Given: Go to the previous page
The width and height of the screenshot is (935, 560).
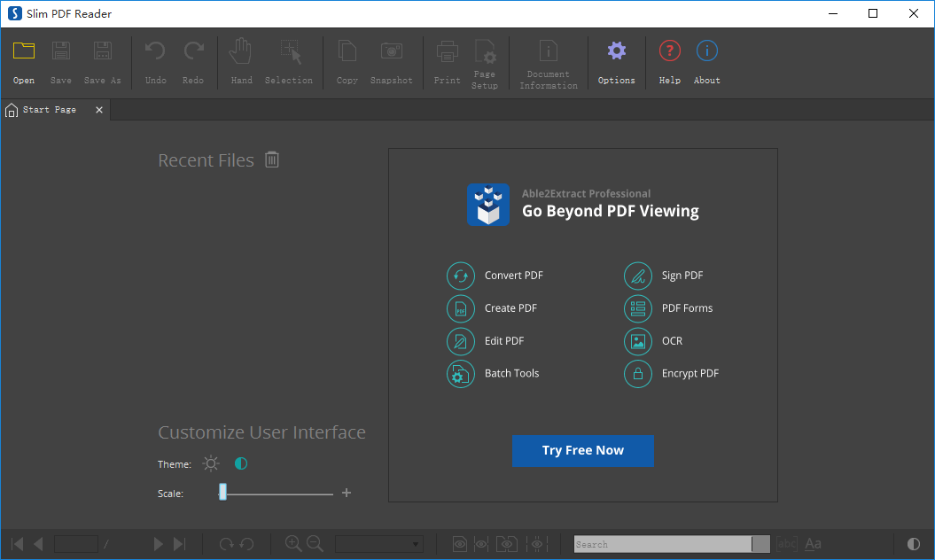Looking at the screenshot, I should (x=38, y=544).
